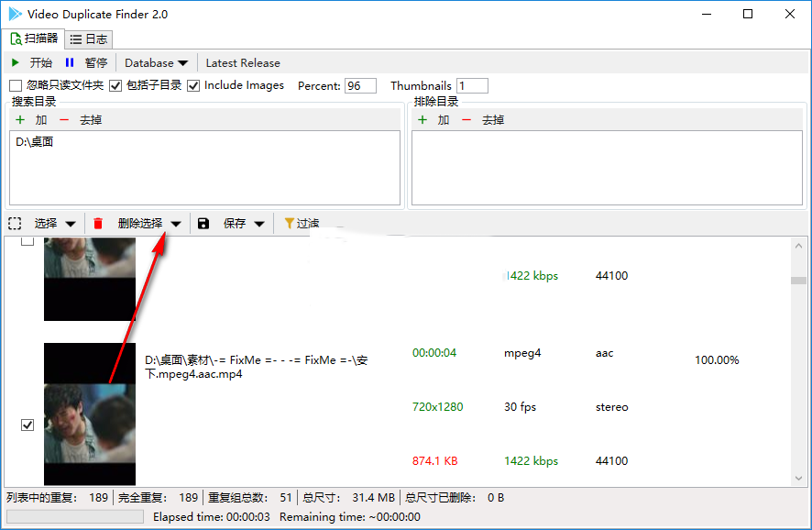Click the 720x1280 resolution value
Screen dimensions: 812x530
pyautogui.click(x=437, y=407)
